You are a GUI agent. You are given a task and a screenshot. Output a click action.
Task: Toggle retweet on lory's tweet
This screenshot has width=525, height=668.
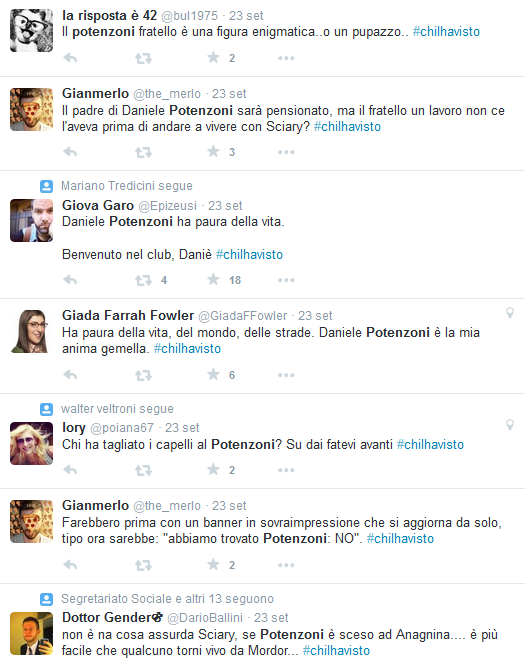(x=144, y=470)
